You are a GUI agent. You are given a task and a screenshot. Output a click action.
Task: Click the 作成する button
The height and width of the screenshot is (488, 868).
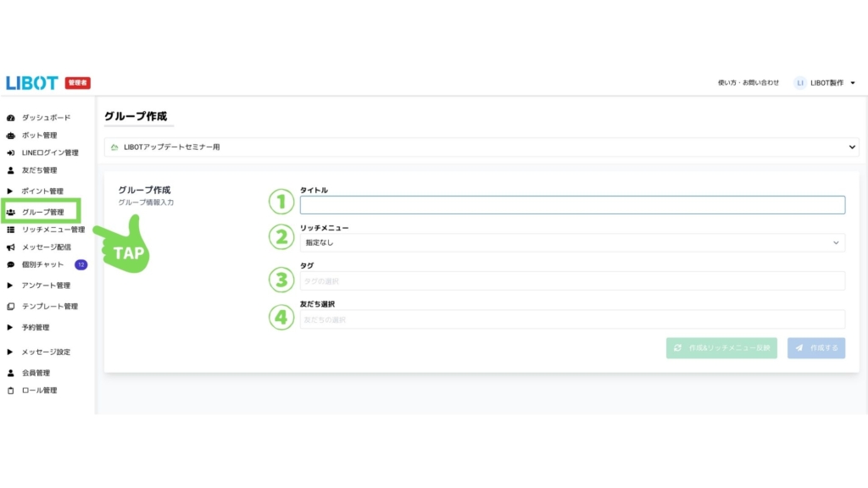pos(815,348)
